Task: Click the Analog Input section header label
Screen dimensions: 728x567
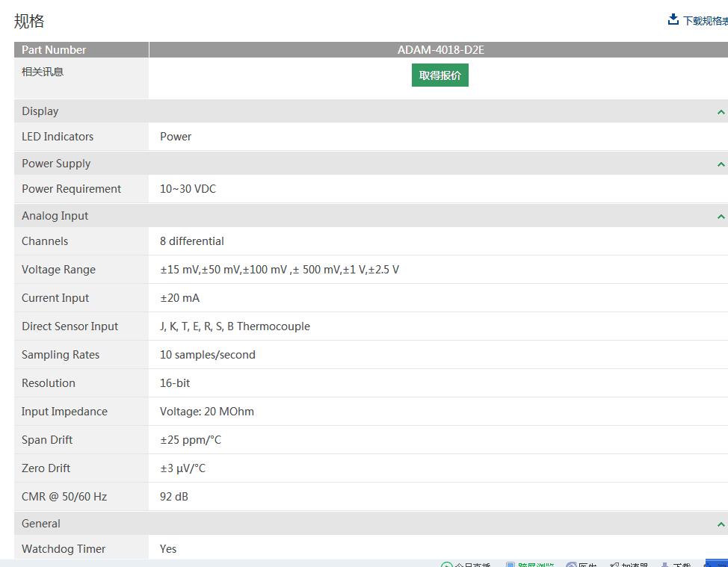Action: 55,216
